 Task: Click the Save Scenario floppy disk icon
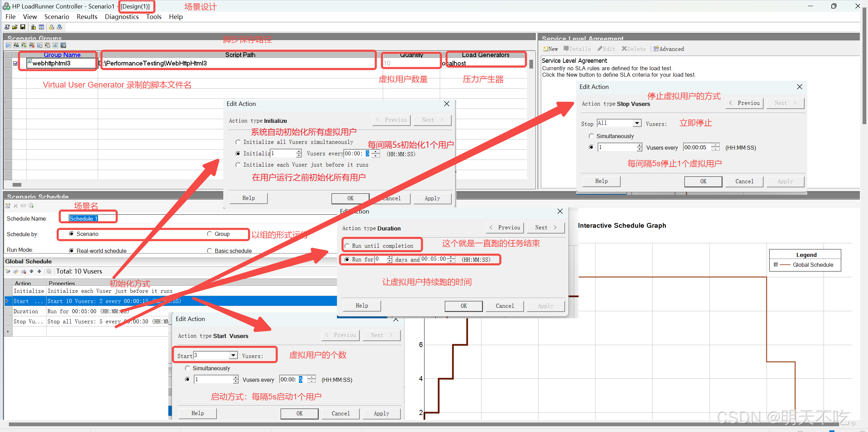pos(23,27)
